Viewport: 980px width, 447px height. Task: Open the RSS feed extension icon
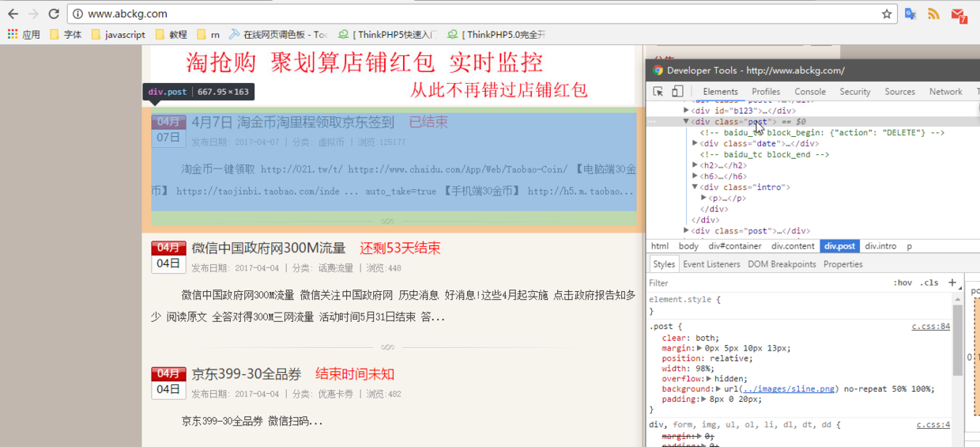tap(933, 13)
